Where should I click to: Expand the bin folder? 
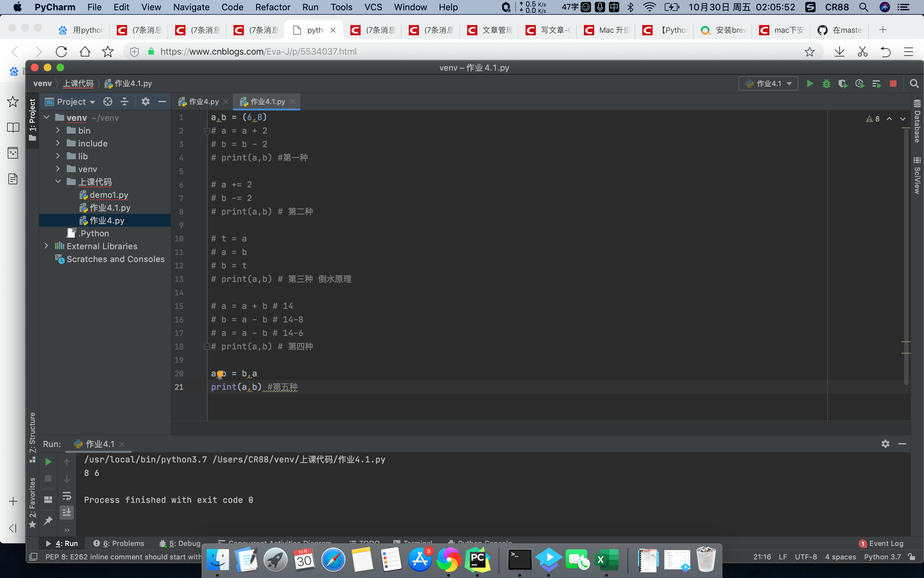tap(58, 130)
